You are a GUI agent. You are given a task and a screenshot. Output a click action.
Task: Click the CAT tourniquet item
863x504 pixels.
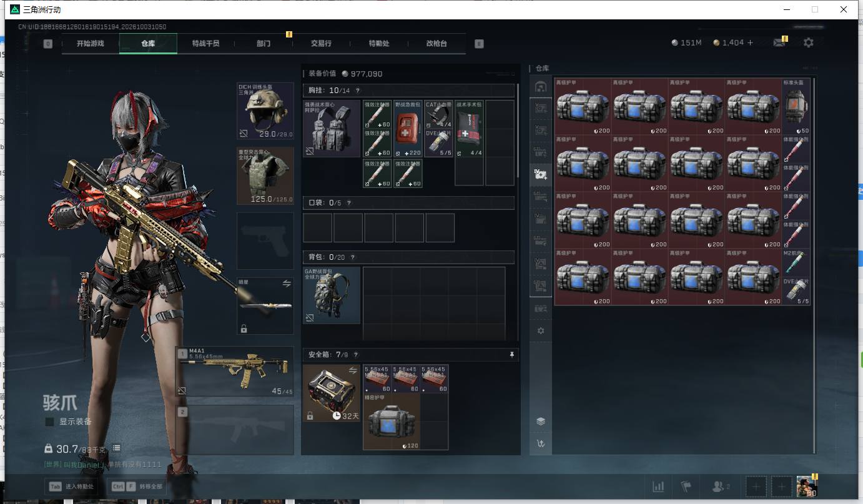coord(438,114)
